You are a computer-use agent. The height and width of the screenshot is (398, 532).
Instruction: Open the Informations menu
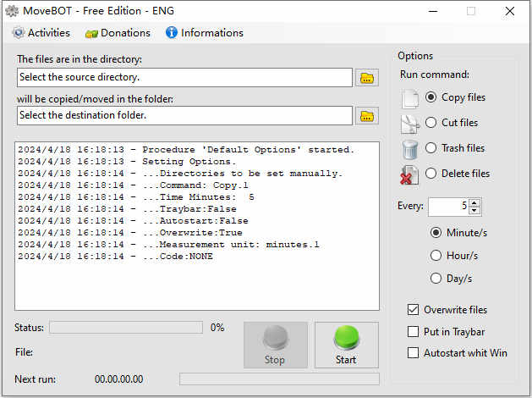click(205, 33)
